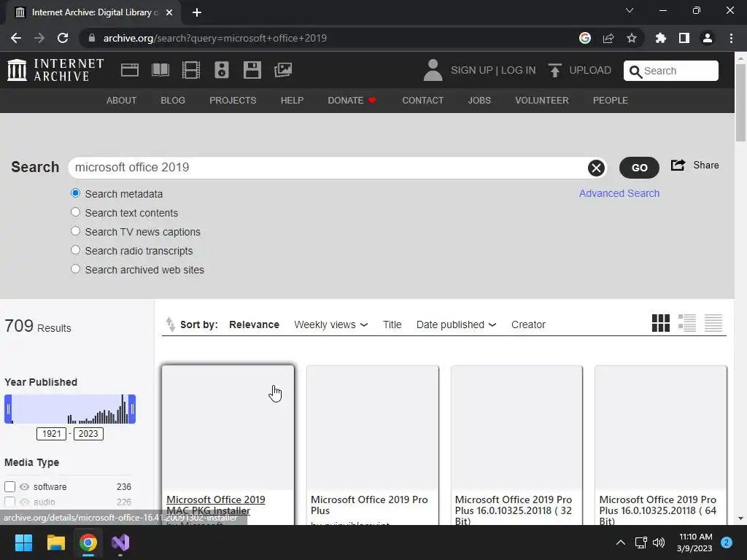Image resolution: width=747 pixels, height=560 pixels.
Task: Open the ABOUT menu item
Action: coord(122,101)
